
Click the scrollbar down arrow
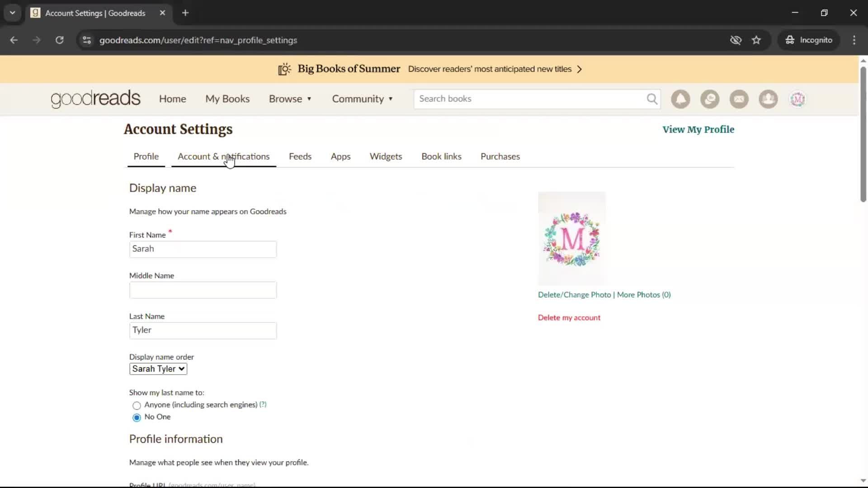click(x=863, y=481)
